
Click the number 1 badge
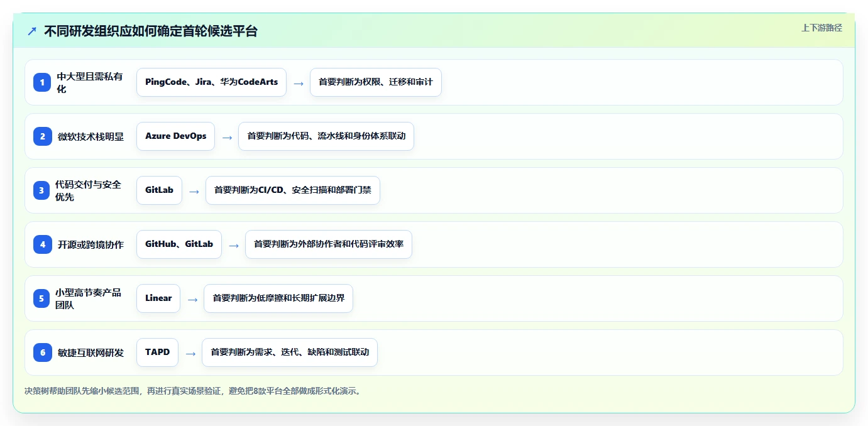click(42, 82)
